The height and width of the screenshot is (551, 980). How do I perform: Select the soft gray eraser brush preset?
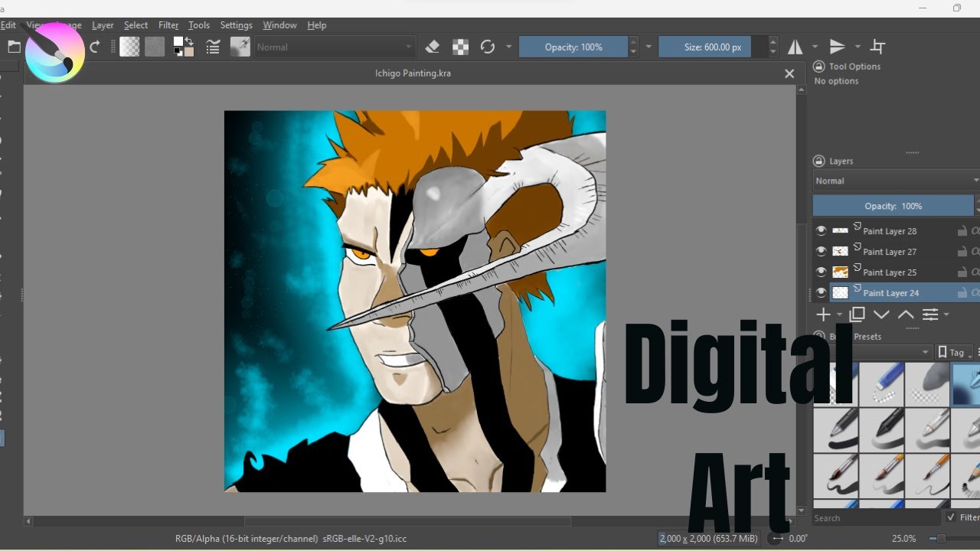coord(927,384)
